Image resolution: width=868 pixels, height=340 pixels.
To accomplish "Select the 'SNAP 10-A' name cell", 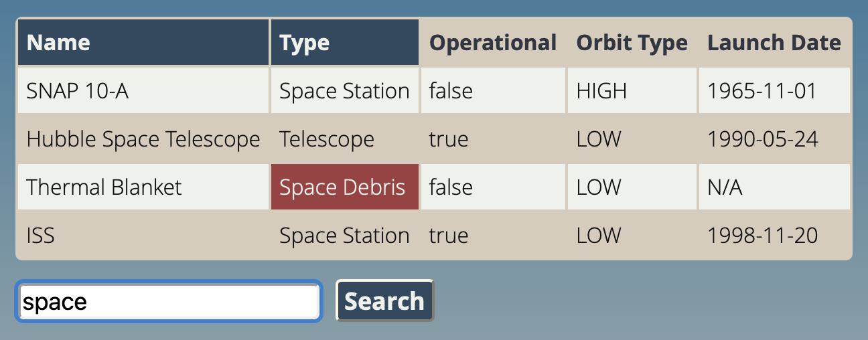I will tap(143, 90).
